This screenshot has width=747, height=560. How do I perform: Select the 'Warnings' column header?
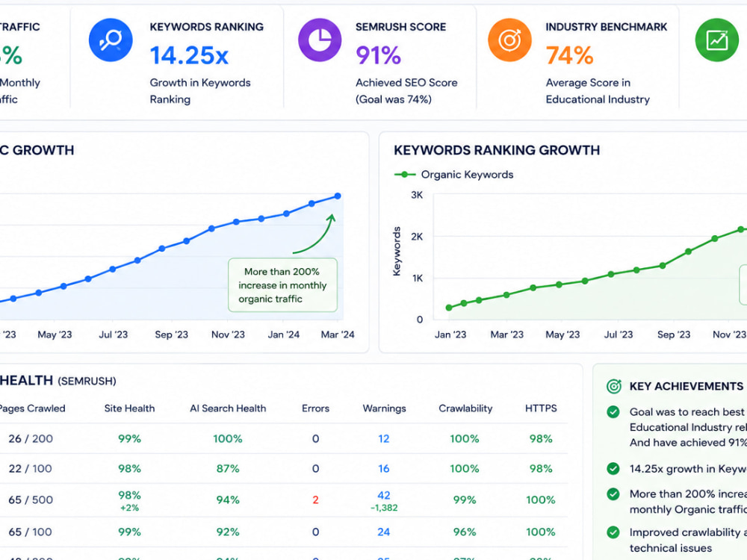coord(385,408)
